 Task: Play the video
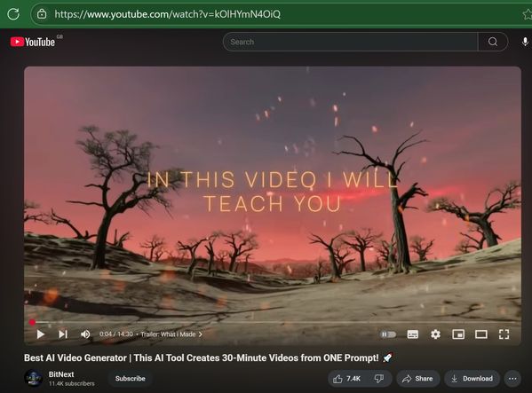tap(40, 334)
